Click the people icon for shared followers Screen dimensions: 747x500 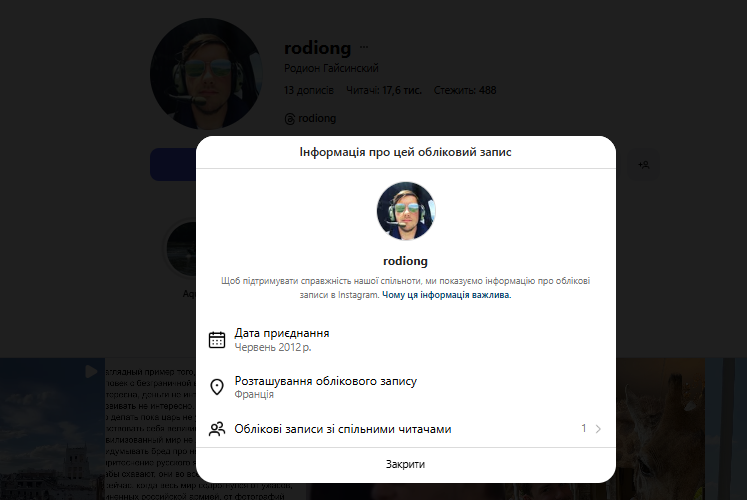[x=217, y=429]
